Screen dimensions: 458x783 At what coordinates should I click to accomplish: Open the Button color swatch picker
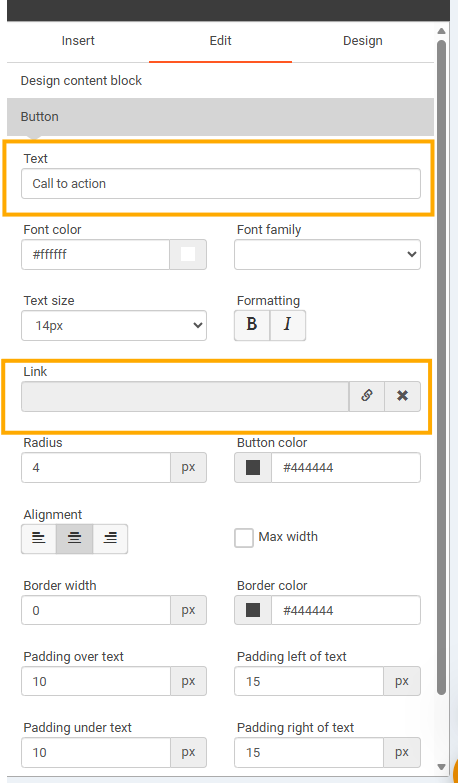coord(253,467)
